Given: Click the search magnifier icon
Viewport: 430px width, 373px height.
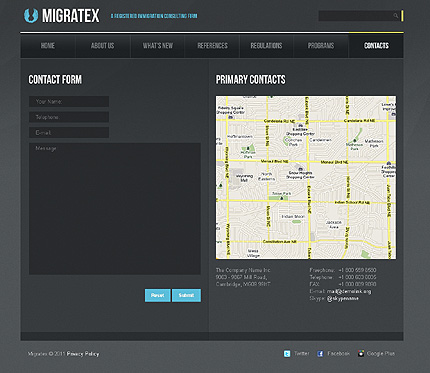Looking at the screenshot, I should pyautogui.click(x=396, y=16).
